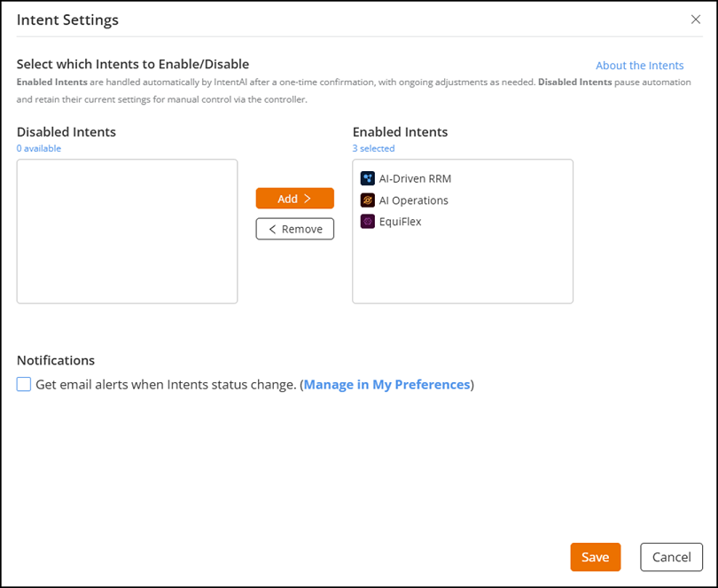Click the AI Operations intent icon
The image size is (718, 588).
click(x=368, y=200)
